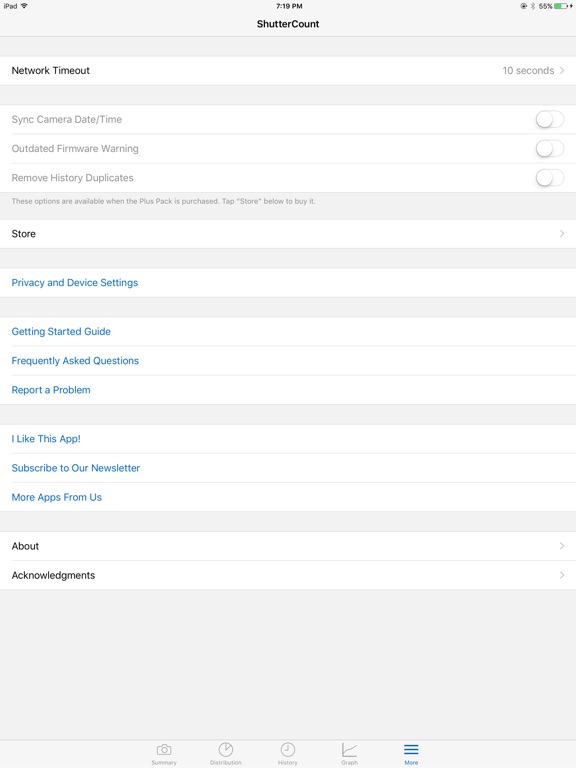Image resolution: width=576 pixels, height=768 pixels.
Task: Enable the Outdated Firmware Warning switch
Action: pyautogui.click(x=550, y=148)
